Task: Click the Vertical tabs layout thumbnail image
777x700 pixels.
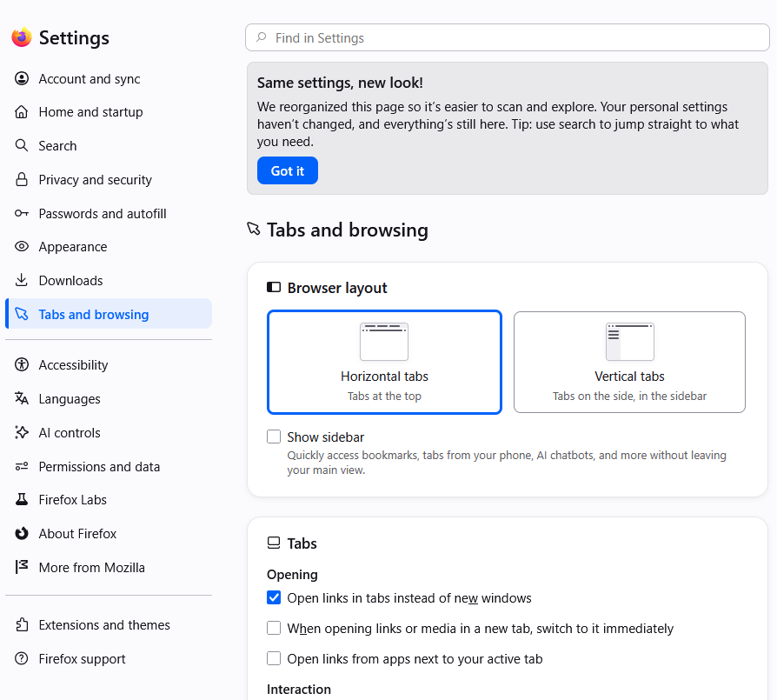Action: tap(630, 342)
